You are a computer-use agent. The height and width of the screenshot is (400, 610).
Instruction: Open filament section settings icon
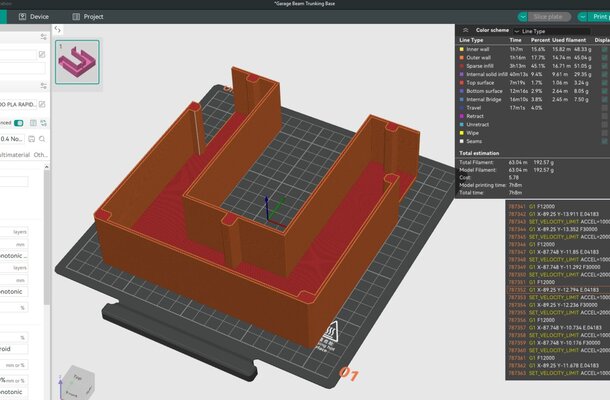point(43,86)
